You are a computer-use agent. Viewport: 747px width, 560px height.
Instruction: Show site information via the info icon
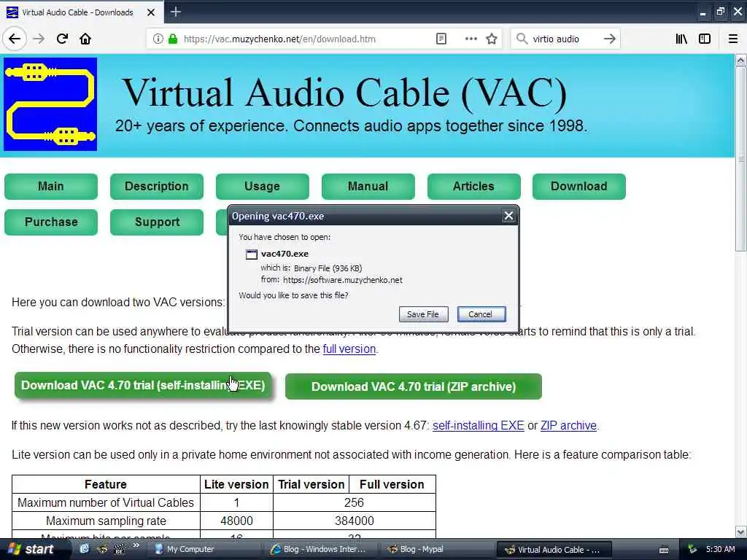pos(158,39)
